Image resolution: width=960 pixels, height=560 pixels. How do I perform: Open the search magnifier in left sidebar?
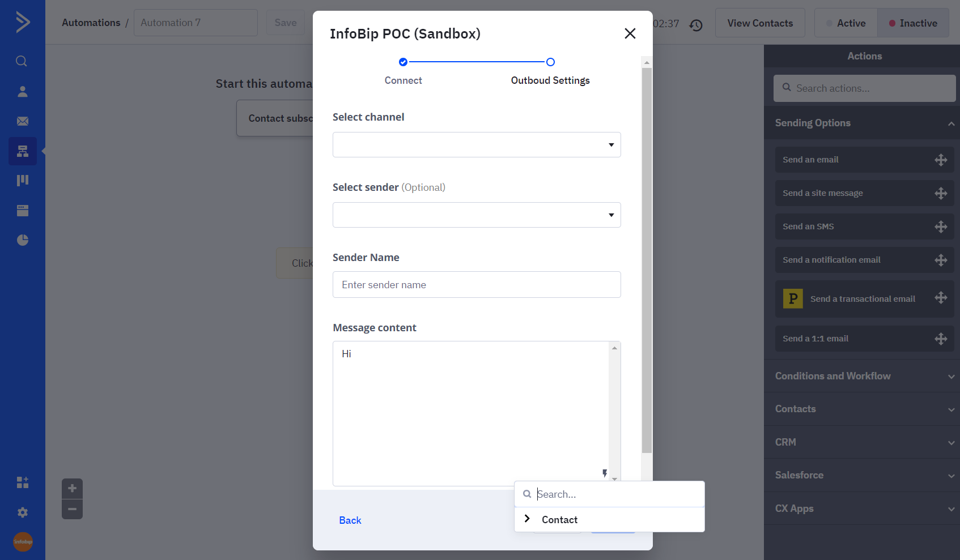coord(22,61)
